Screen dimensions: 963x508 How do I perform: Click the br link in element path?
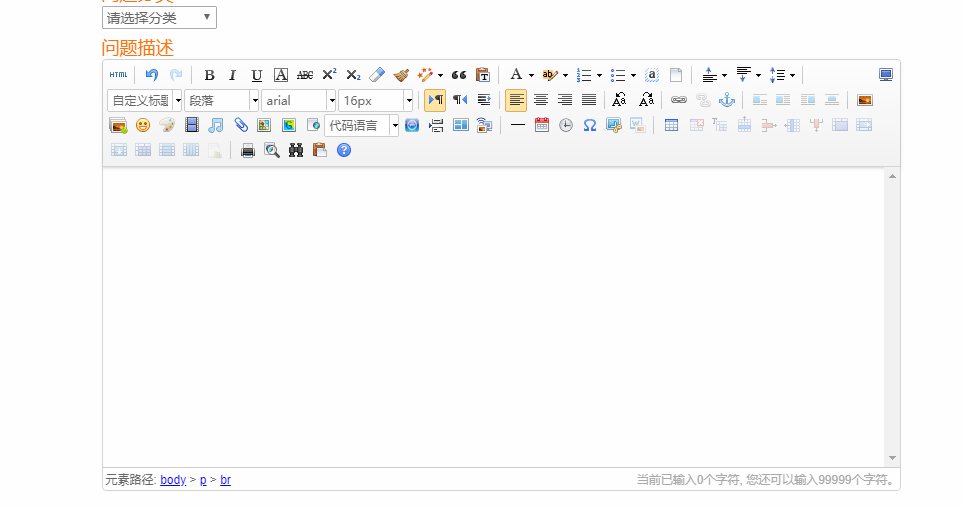[x=225, y=480]
